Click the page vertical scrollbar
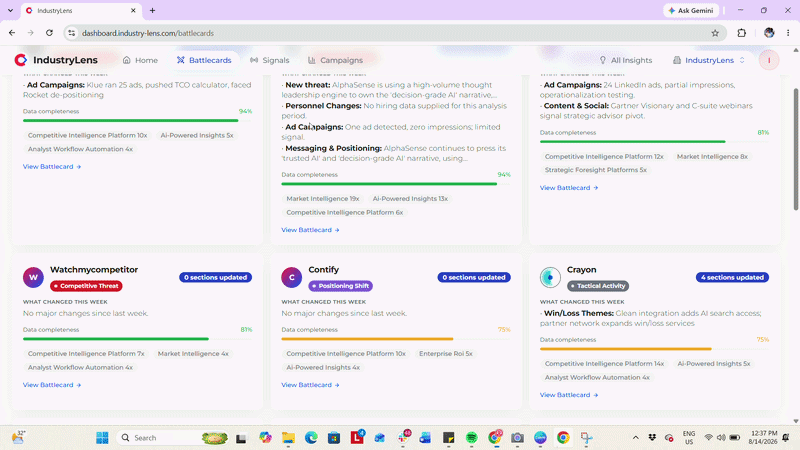Viewport: 800px width, 450px height. click(795, 149)
